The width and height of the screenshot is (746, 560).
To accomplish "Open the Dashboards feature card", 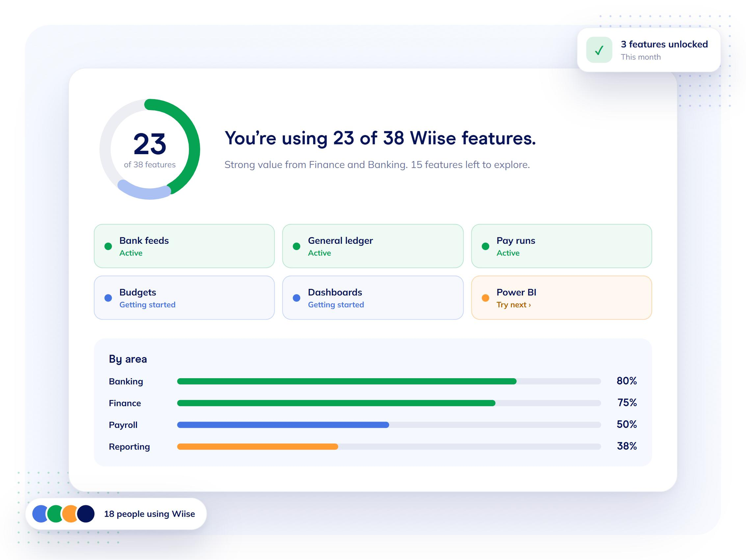I will tap(373, 298).
